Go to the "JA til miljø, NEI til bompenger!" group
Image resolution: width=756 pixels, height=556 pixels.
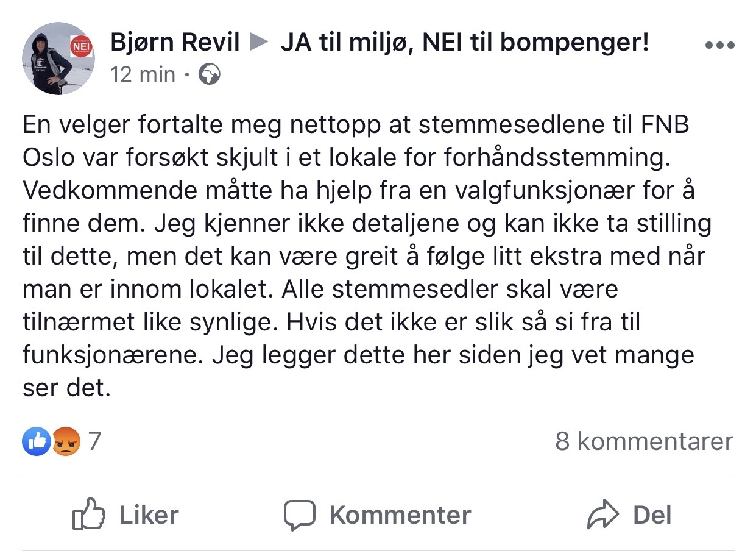(465, 43)
